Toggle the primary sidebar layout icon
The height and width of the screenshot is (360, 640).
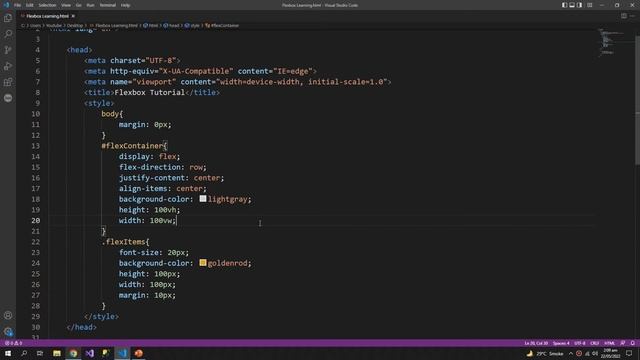pyautogui.click(x=564, y=5)
